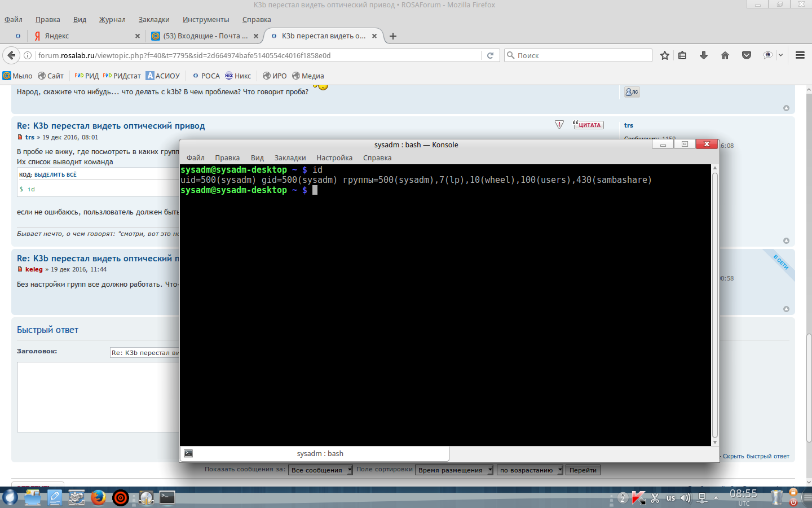
Task: Click the Konsole vertical scrollbar
Action: pyautogui.click(x=715, y=305)
